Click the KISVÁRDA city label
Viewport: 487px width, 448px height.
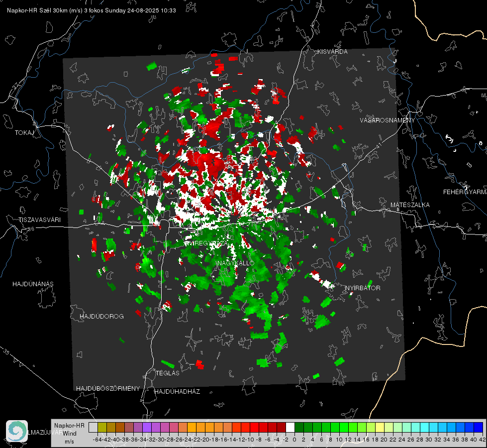[x=332, y=52]
